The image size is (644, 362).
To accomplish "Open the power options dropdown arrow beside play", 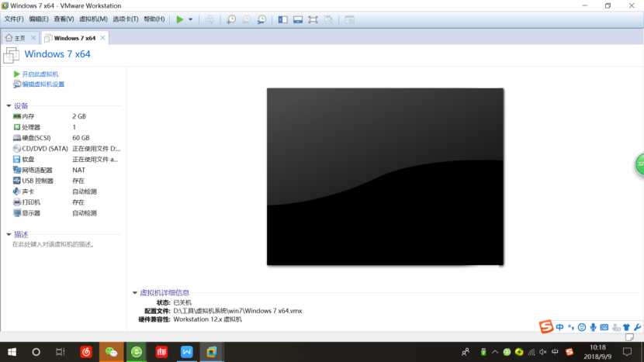I will click(190, 19).
